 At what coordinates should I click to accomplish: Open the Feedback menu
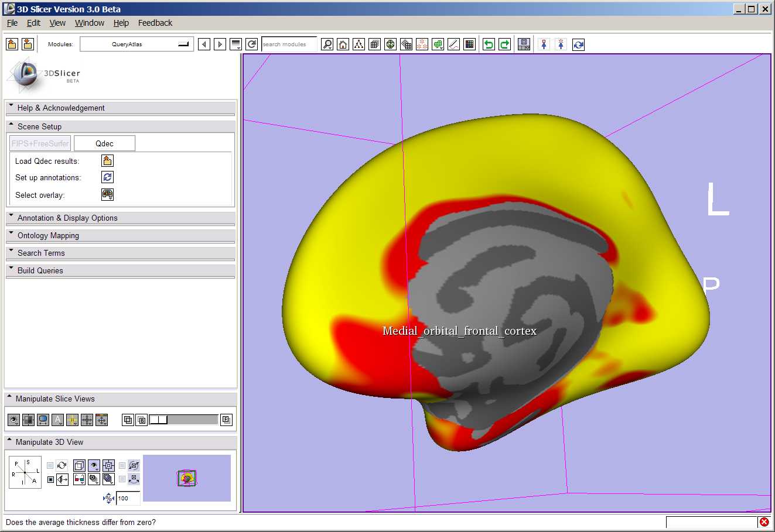coord(155,23)
